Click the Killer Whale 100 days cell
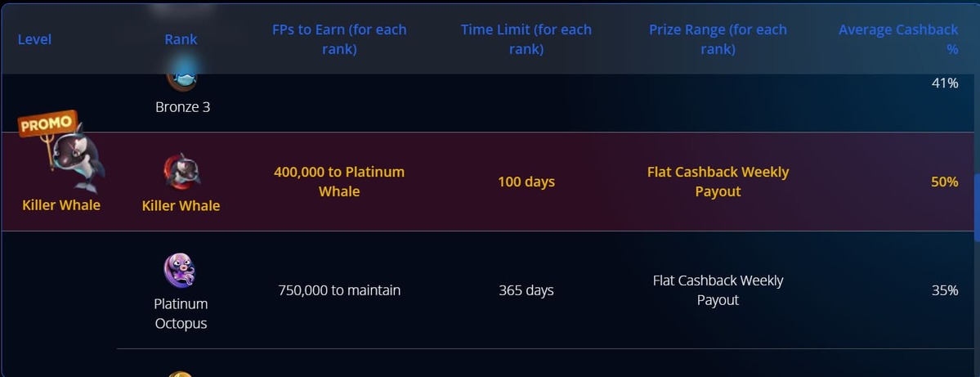The height and width of the screenshot is (377, 980). [526, 182]
